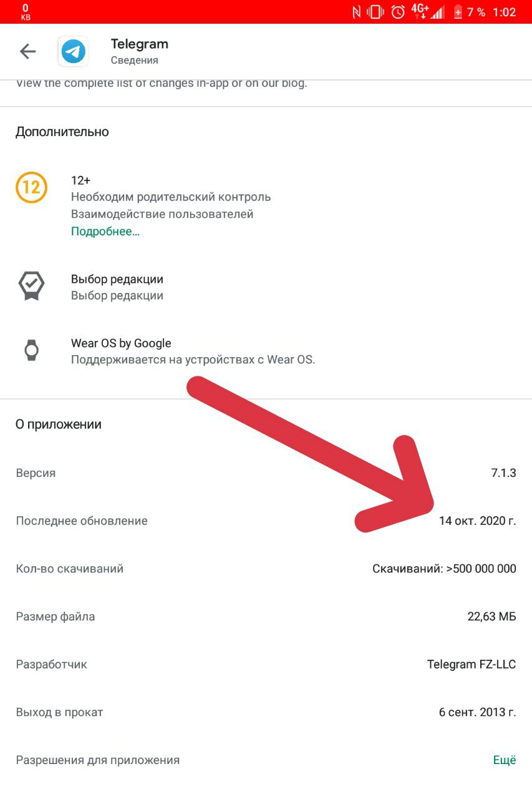Tap the NFC status bar icon
The width and height of the screenshot is (532, 799).
point(357,12)
